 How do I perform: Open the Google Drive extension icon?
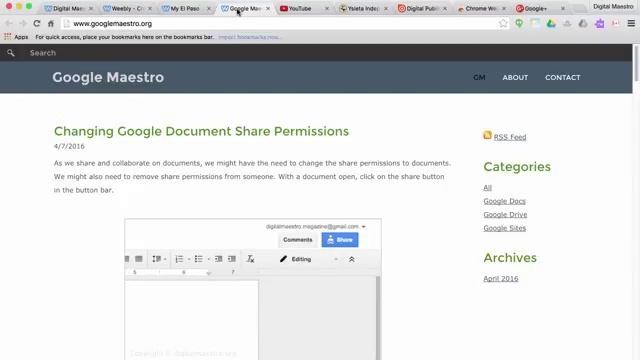(x=551, y=23)
